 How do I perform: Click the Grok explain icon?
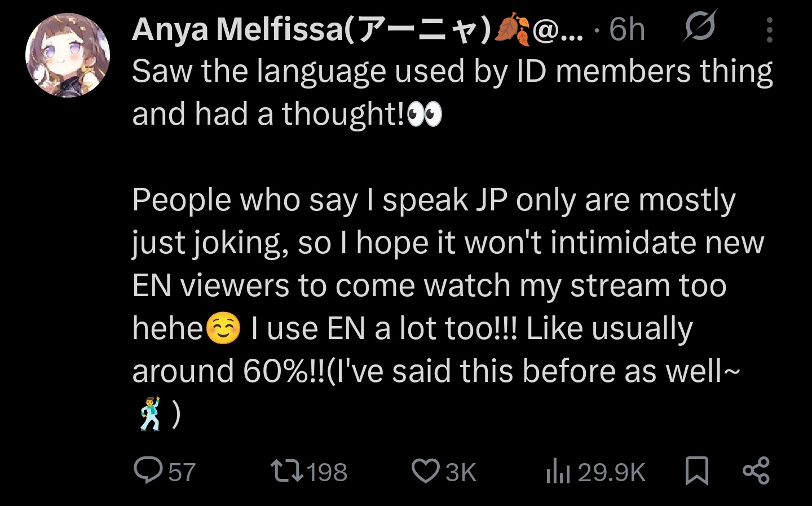click(x=699, y=27)
